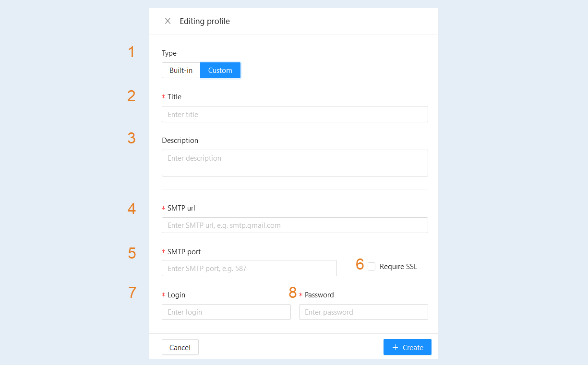588x365 pixels.
Task: Focus the SMTP url input field
Action: pos(295,225)
